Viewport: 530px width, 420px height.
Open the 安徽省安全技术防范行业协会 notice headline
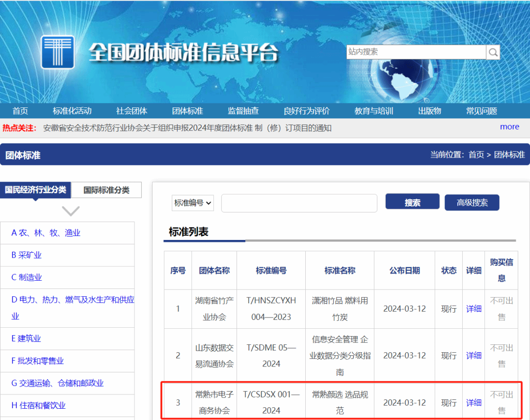pyautogui.click(x=187, y=128)
